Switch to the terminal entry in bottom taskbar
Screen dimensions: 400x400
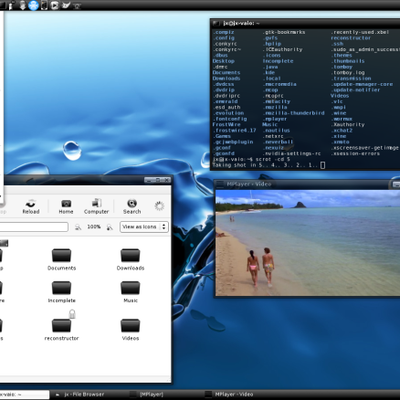pyautogui.click(x=24, y=395)
